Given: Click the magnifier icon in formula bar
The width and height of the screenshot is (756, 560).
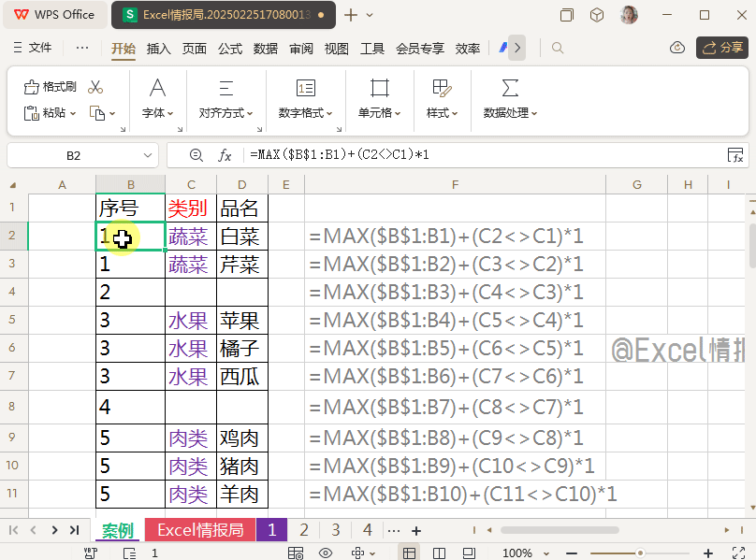Looking at the screenshot, I should tap(196, 155).
